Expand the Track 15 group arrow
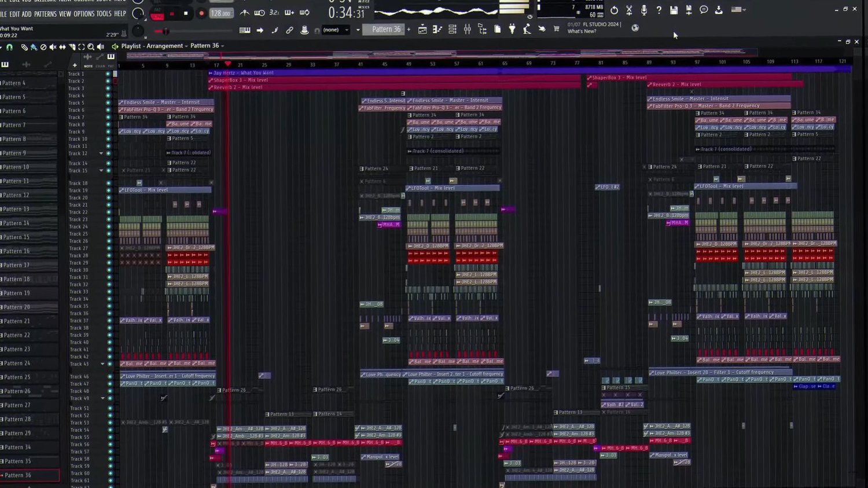868x488 pixels. (101, 171)
